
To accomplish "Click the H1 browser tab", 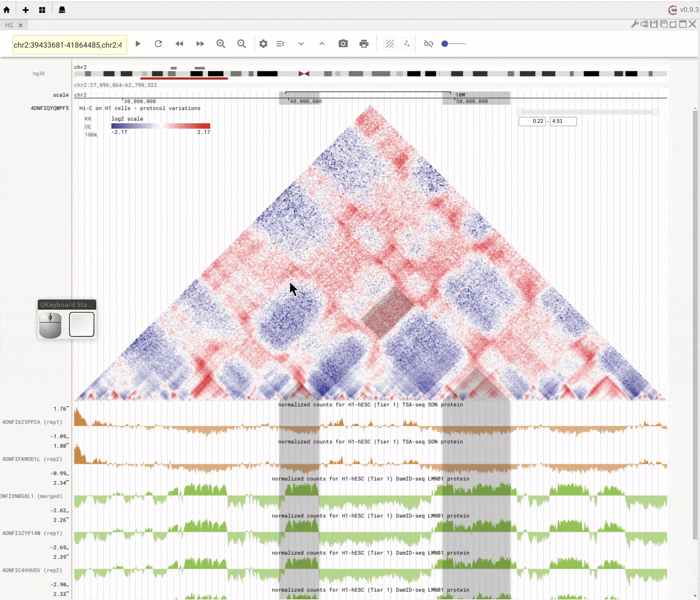I will point(9,24).
